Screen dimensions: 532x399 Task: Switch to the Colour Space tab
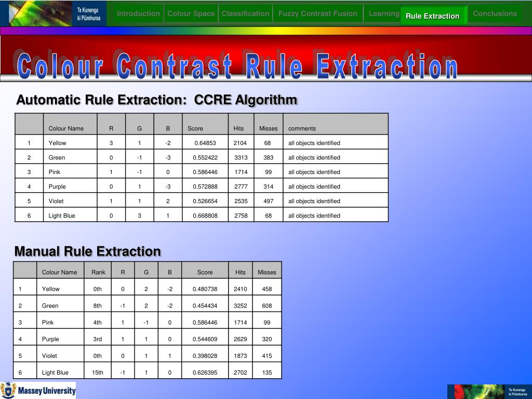point(191,14)
